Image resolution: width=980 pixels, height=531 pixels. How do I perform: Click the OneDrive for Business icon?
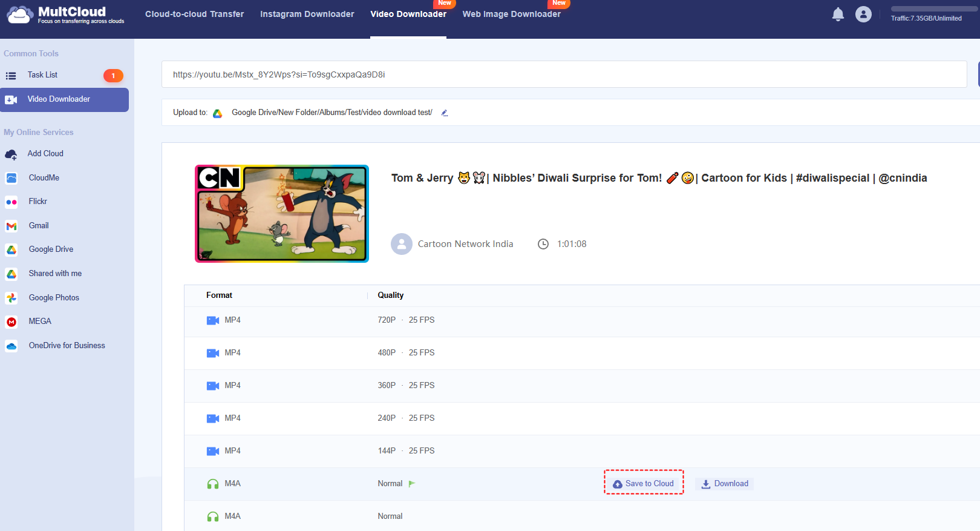(x=11, y=346)
